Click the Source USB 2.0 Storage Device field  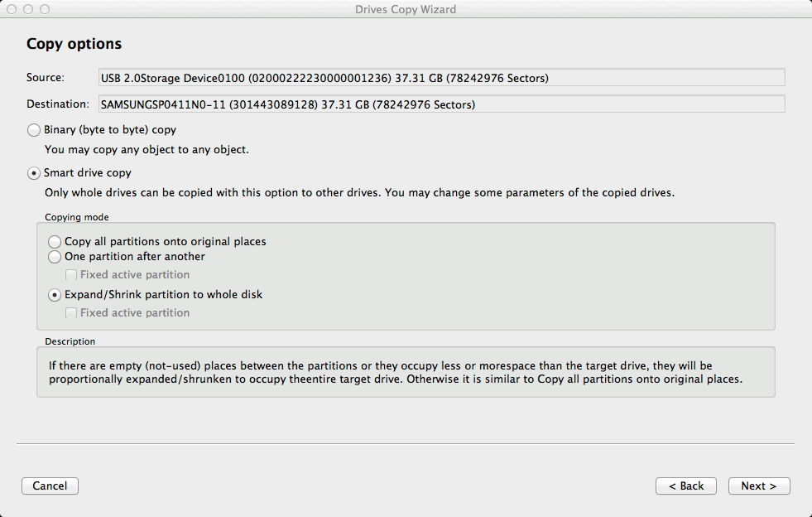[440, 78]
